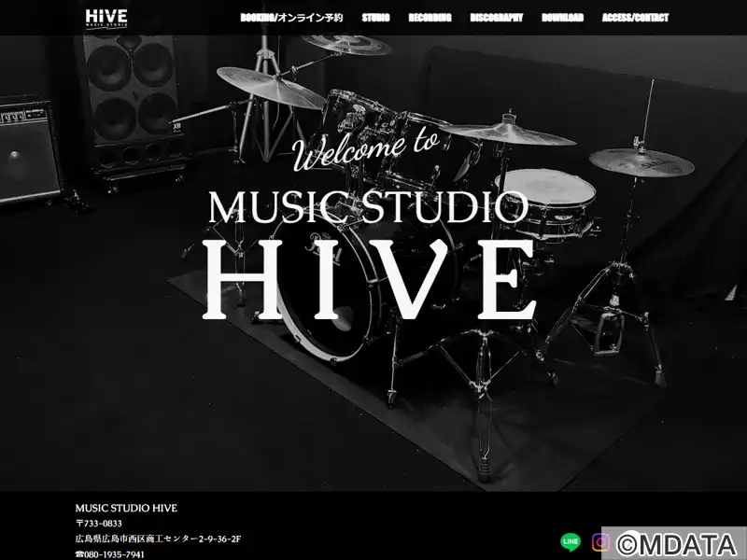
Task: Click the footer MUSIC STUDIO HIVE text
Action: tap(126, 508)
